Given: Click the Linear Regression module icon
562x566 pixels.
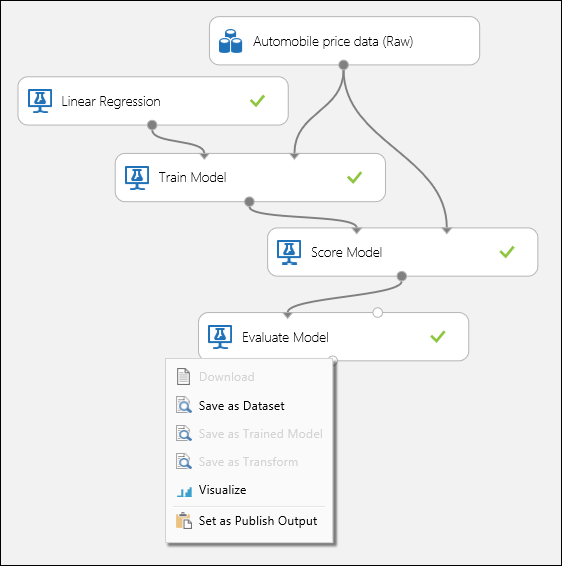Looking at the screenshot, I should pyautogui.click(x=40, y=101).
